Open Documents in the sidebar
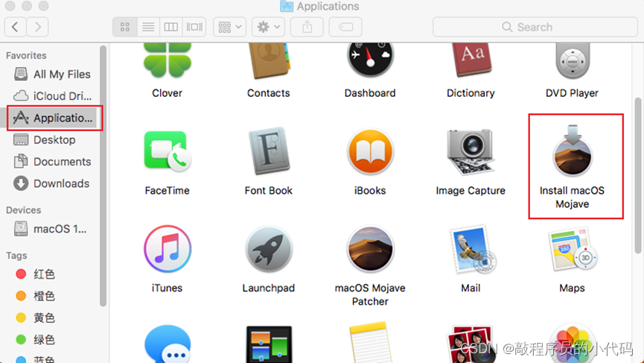This screenshot has height=363, width=644. 52,162
